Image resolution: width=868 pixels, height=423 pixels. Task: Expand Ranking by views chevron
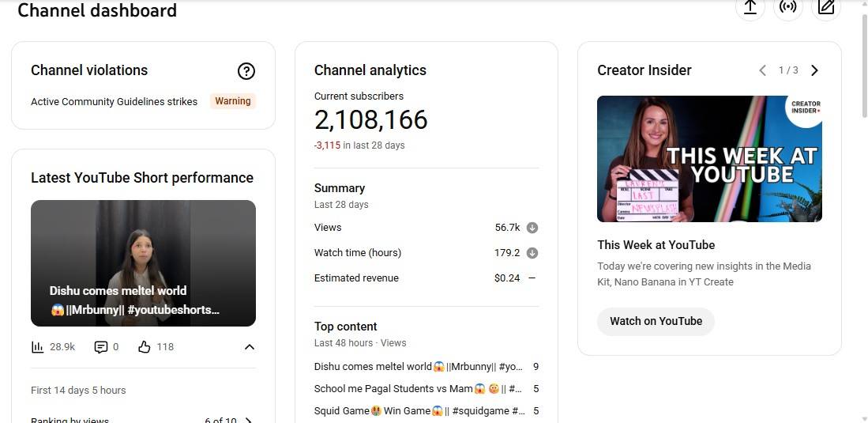[249, 420]
